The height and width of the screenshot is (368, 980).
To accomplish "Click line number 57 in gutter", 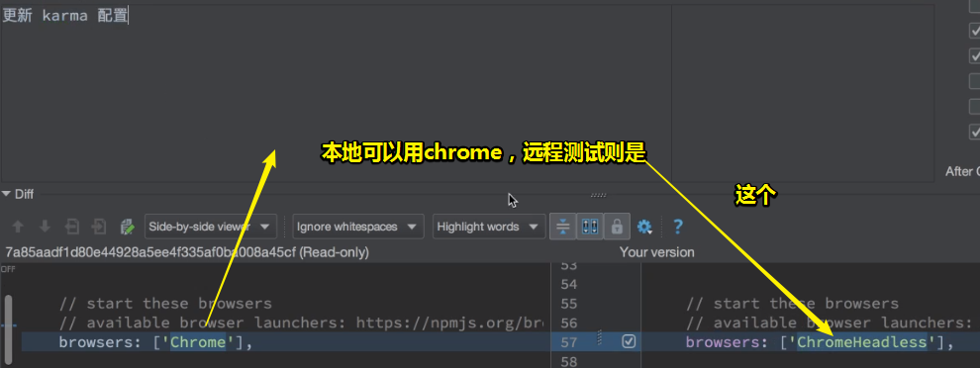I will (x=568, y=342).
